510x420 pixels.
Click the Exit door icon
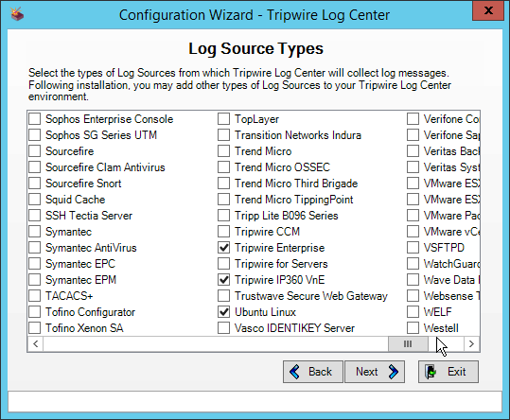click(431, 372)
